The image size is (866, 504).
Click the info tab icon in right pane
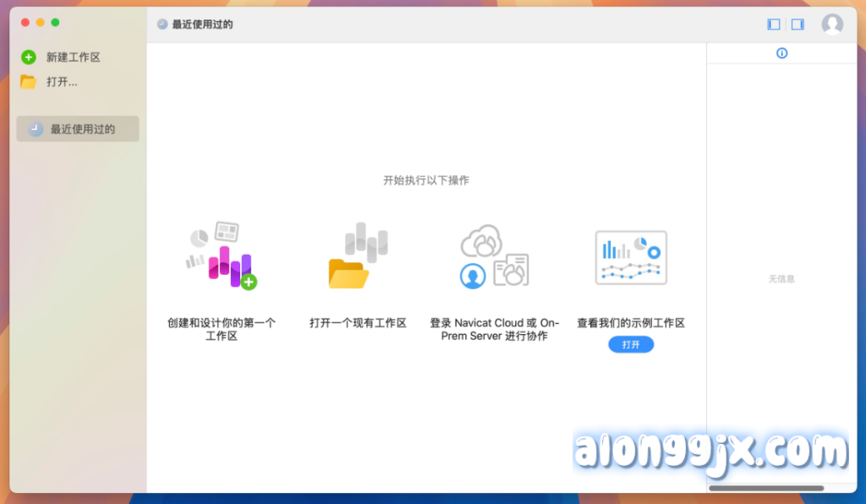point(781,53)
